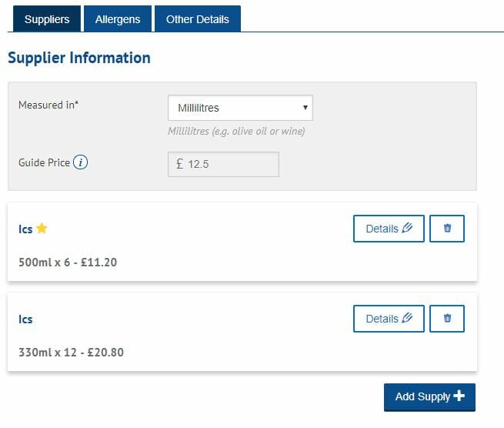Open the Millilitres measurement dropdown
This screenshot has height=428, width=504.
[239, 108]
